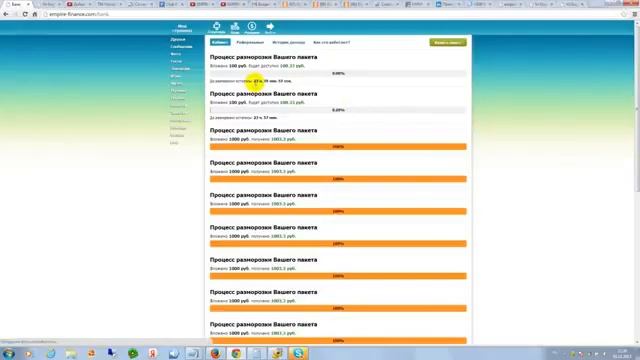Image resolution: width=640 pixels, height=360 pixels.
Task: Go back with the browser back arrow
Action: (6, 14)
